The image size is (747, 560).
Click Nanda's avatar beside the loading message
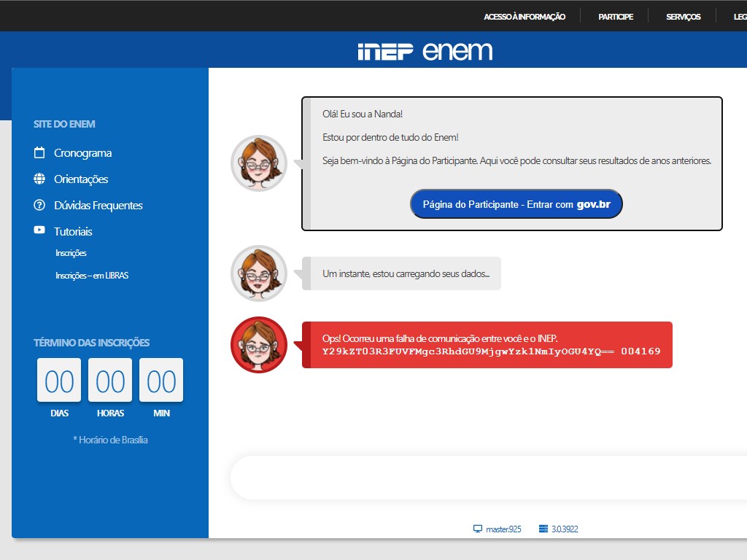tap(259, 273)
